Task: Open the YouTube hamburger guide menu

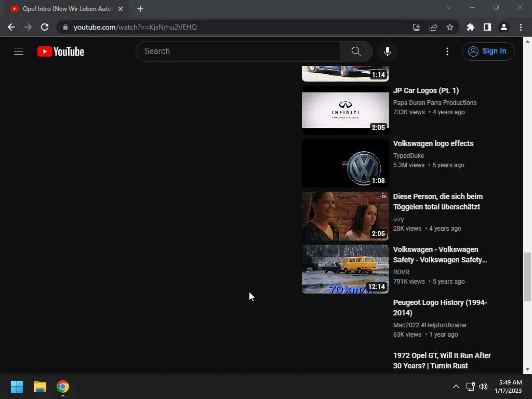Action: [19, 51]
